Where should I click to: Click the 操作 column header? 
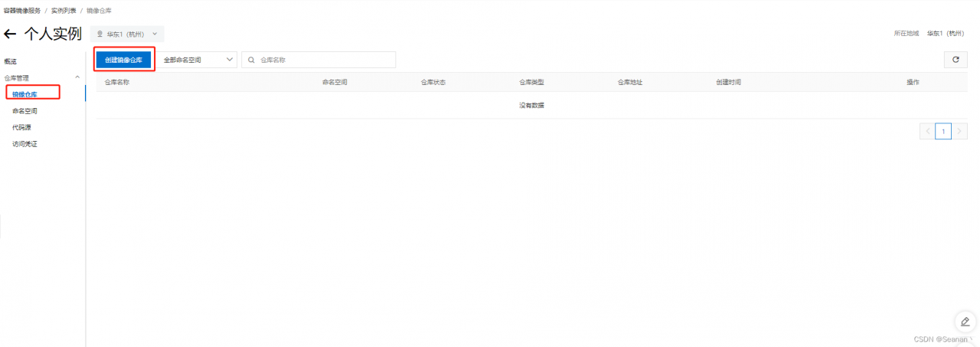click(913, 82)
